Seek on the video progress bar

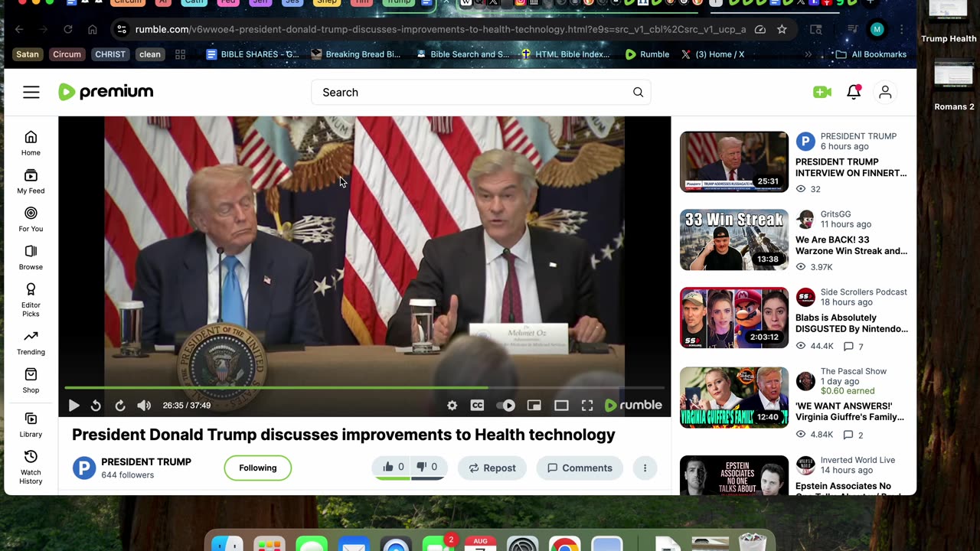coord(364,388)
